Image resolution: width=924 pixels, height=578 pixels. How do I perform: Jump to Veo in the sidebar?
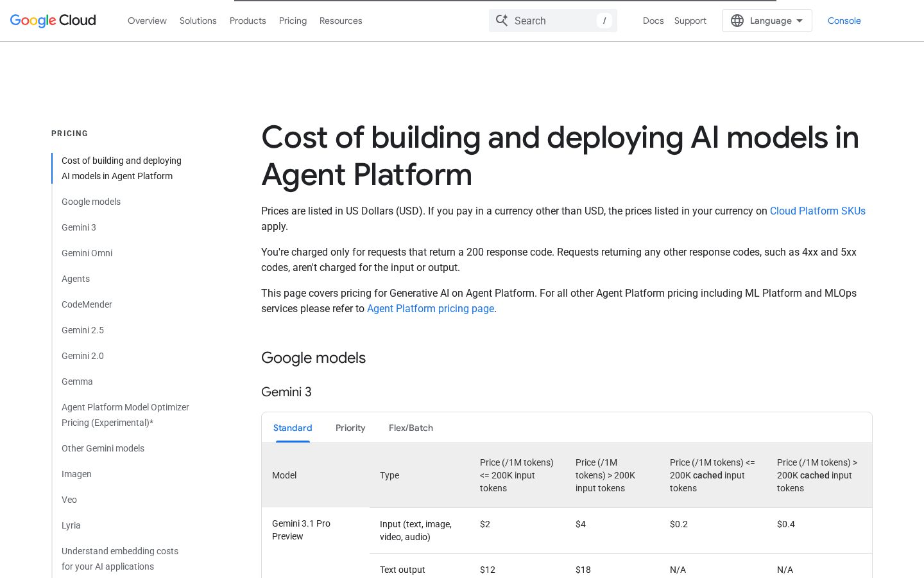pos(69,500)
